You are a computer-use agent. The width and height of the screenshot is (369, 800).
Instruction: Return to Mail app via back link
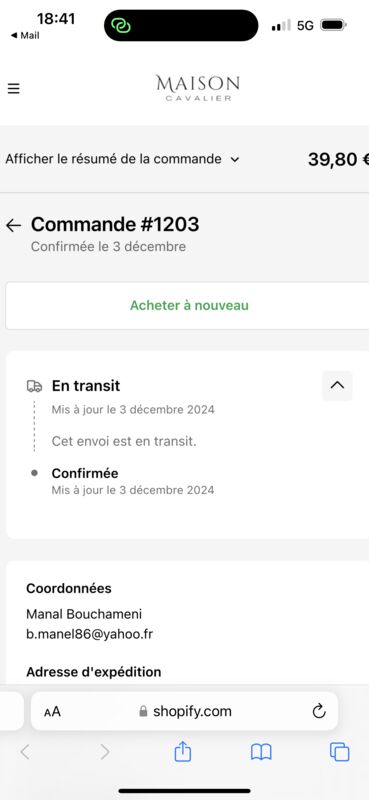coord(24,36)
